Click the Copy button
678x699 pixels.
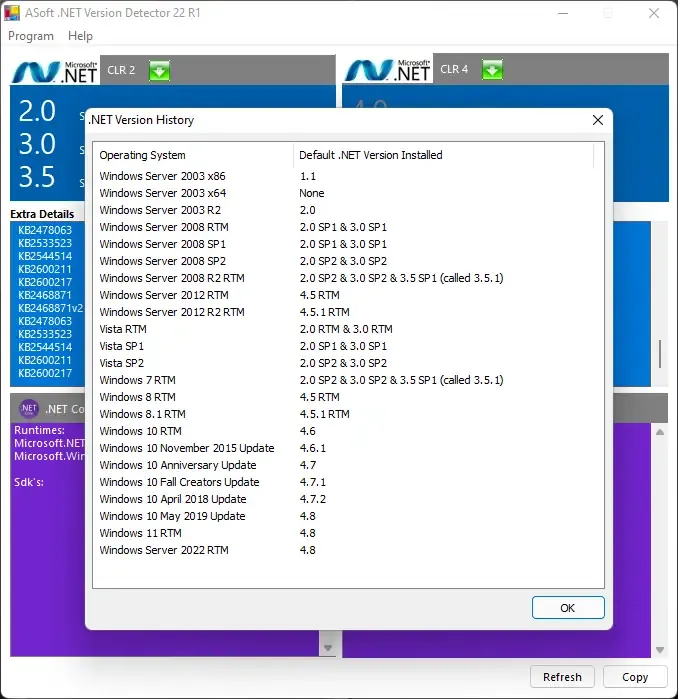(635, 677)
